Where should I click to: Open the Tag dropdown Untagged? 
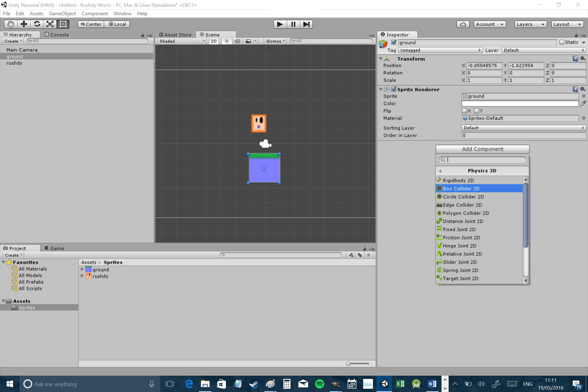(440, 50)
